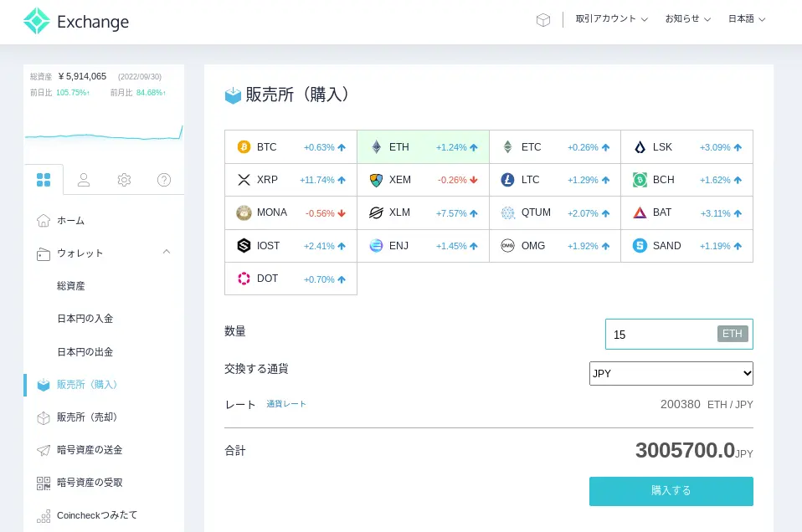The image size is (802, 532).
Task: Open the 取引アカウント dropdown menu
Action: click(x=611, y=19)
